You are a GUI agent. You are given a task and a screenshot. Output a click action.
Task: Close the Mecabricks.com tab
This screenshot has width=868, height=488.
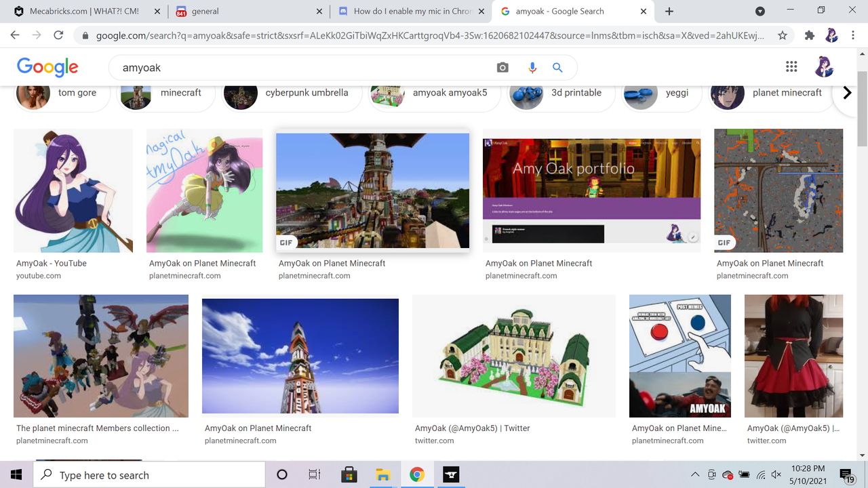point(157,12)
